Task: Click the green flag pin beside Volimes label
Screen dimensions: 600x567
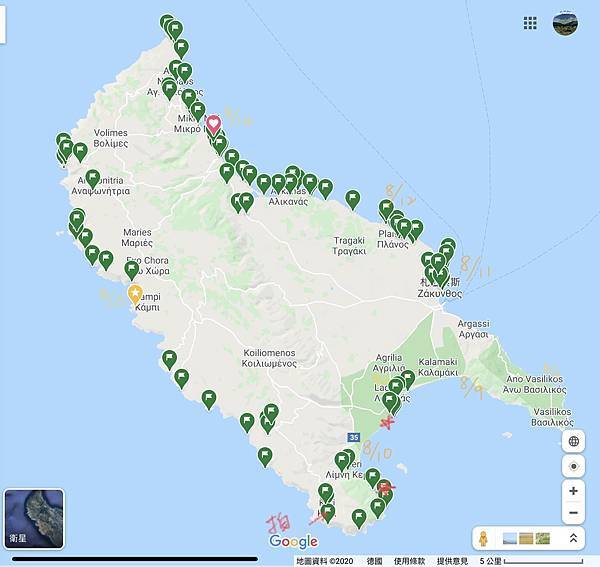Action: point(80,152)
